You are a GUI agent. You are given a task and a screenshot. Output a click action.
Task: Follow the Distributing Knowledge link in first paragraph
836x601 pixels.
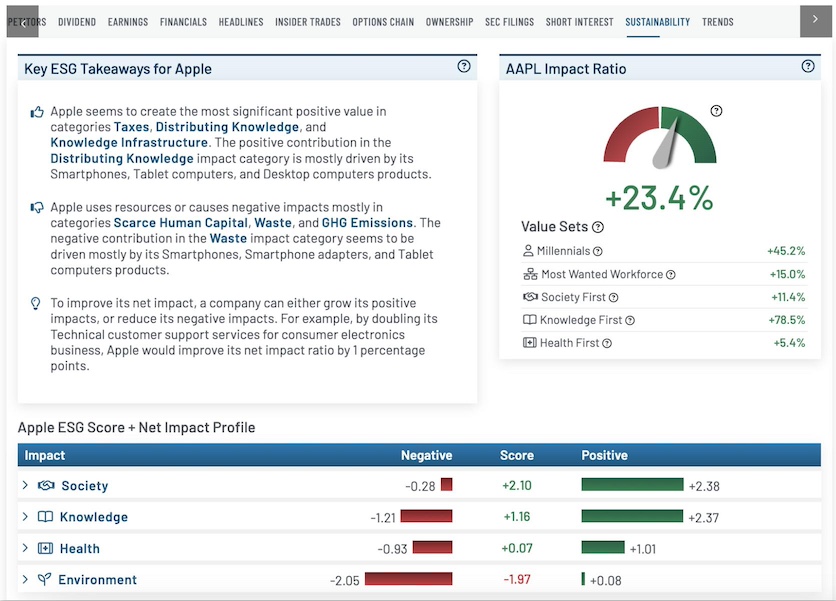pos(227,127)
